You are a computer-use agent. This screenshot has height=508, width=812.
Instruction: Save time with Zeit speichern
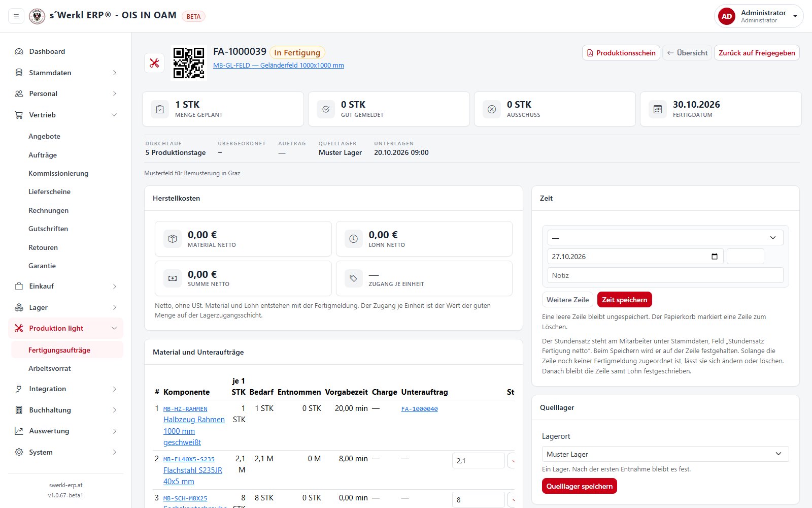(624, 300)
